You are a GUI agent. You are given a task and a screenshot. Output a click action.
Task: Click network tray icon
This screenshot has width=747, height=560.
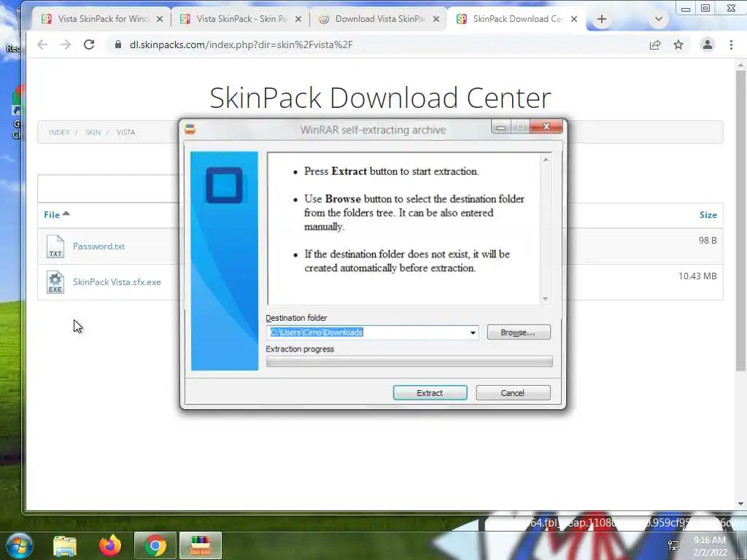[x=673, y=545]
